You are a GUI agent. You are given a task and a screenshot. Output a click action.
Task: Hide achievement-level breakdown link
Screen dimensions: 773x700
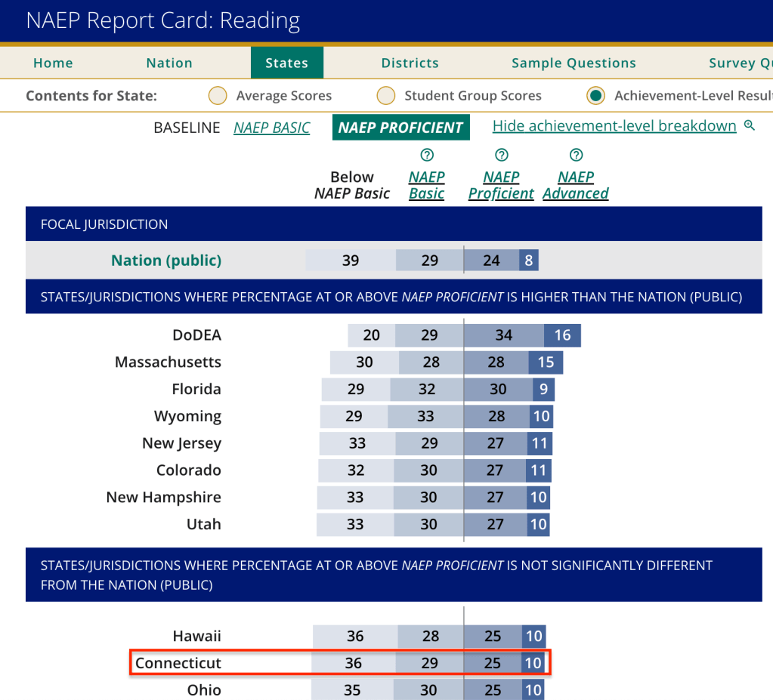(614, 126)
